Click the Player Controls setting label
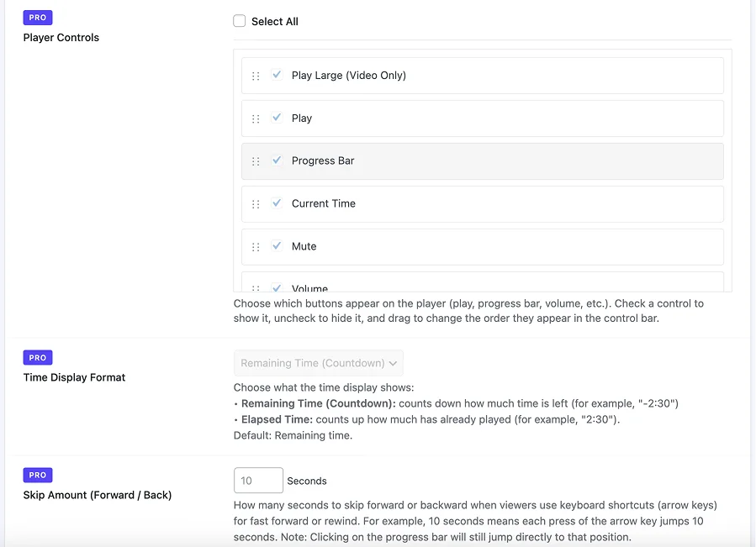Screen dimensions: 756x547 61,38
